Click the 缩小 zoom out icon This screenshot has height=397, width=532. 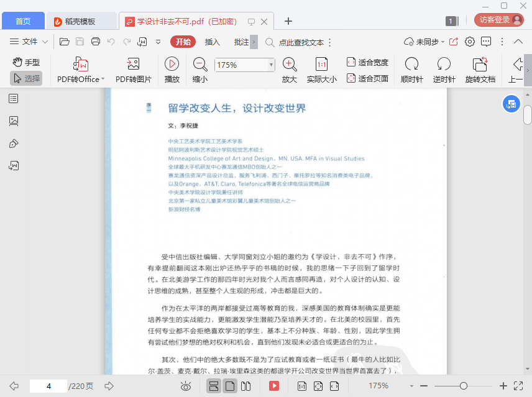pos(200,70)
